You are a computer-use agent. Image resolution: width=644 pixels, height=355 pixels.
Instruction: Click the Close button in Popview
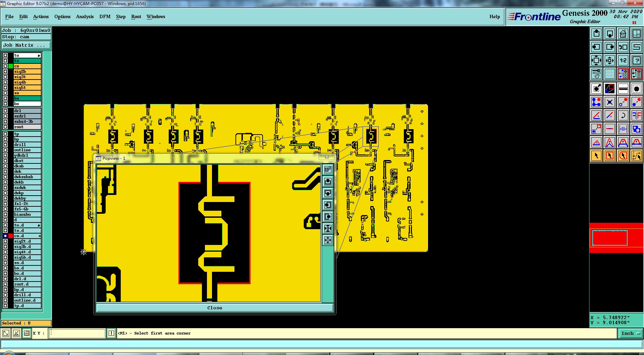pos(215,308)
